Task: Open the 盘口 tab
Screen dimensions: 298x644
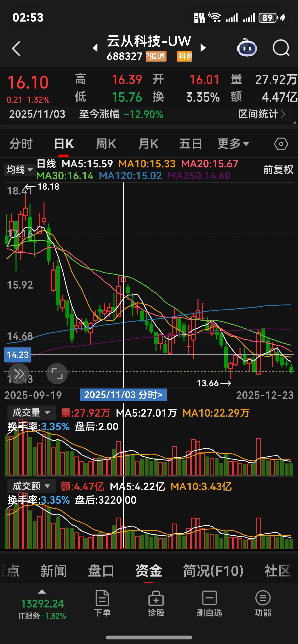Action: (101, 571)
